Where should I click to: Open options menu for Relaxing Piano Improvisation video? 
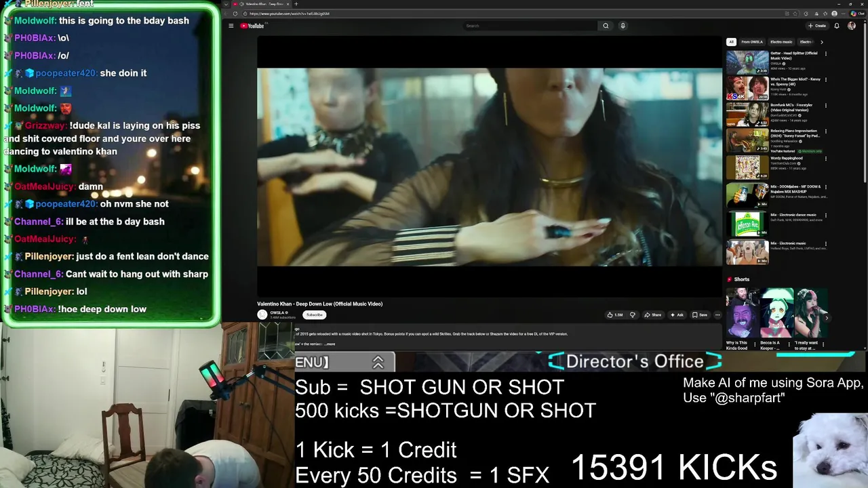pos(826,131)
